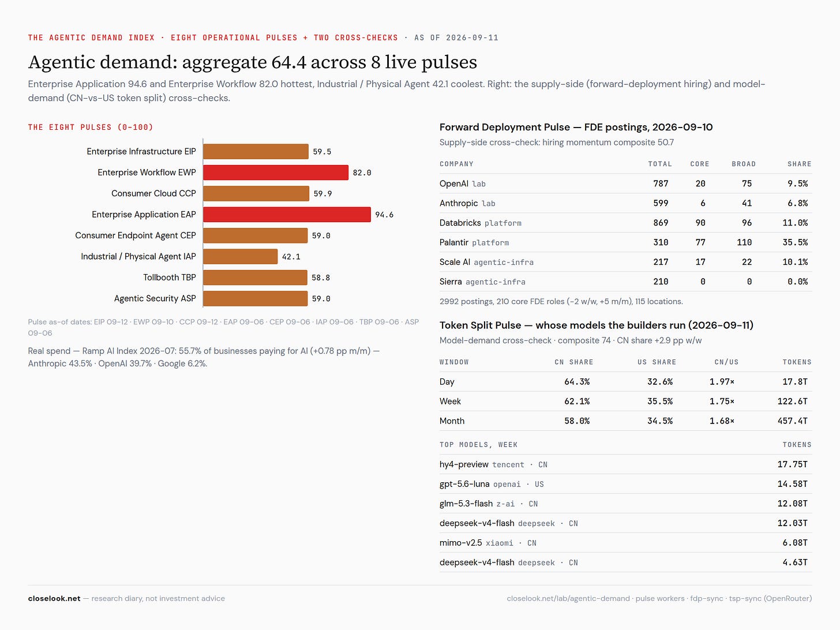Open the closelook.net/lab/agentic-demand footer link
The image size is (840, 630).
click(x=568, y=598)
